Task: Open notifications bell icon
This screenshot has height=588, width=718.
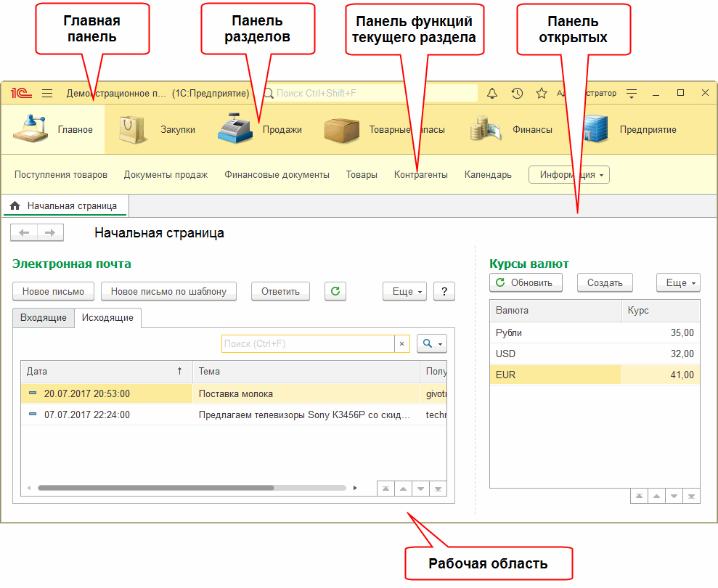Action: click(492, 94)
